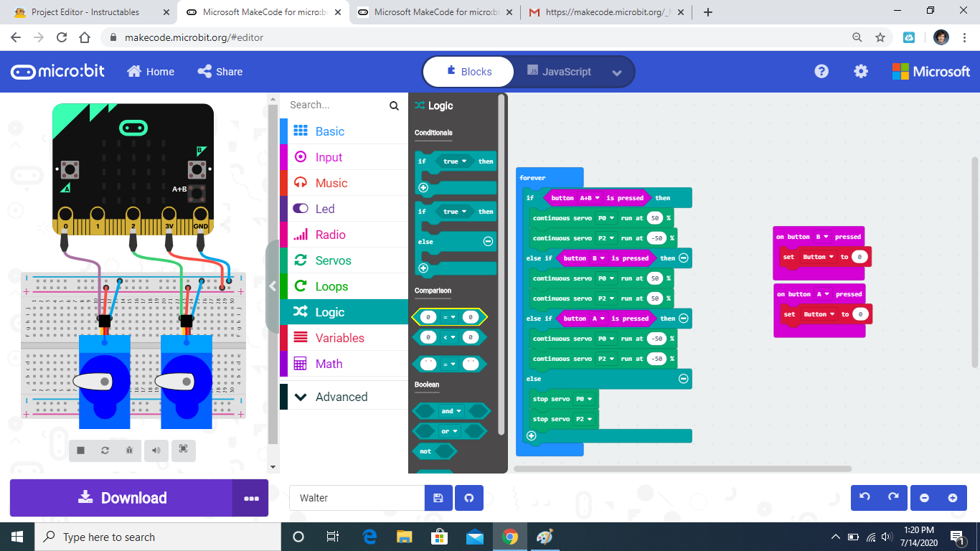Remove the else-if button A branch
Screen dimensions: 980x551
tap(684, 318)
